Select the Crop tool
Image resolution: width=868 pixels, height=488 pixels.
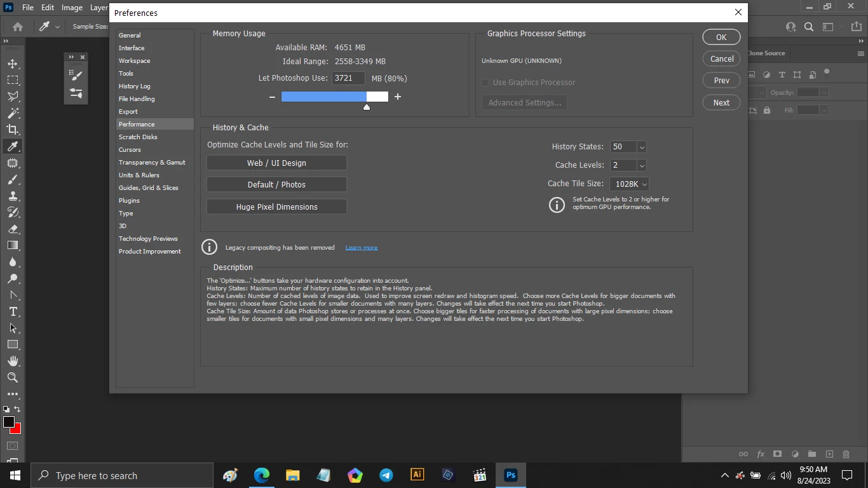(13, 130)
